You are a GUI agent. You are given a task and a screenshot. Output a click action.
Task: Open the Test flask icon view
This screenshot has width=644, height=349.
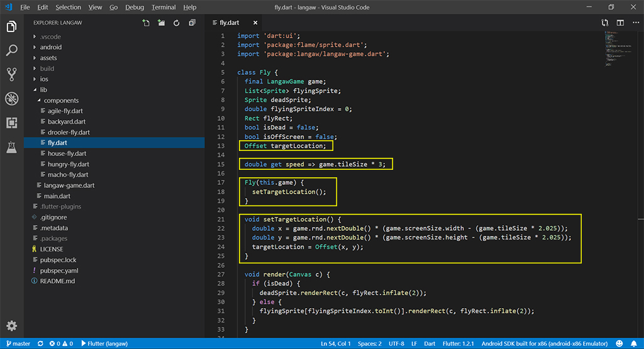coord(11,147)
